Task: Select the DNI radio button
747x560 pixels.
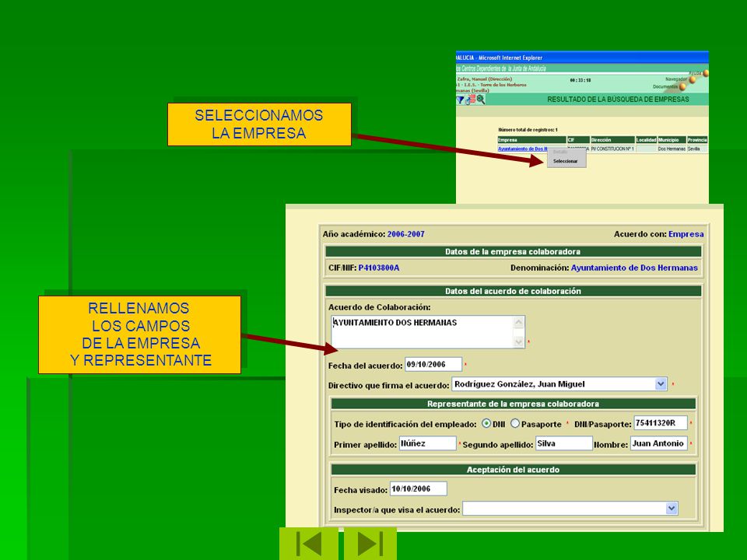Action: [x=486, y=423]
